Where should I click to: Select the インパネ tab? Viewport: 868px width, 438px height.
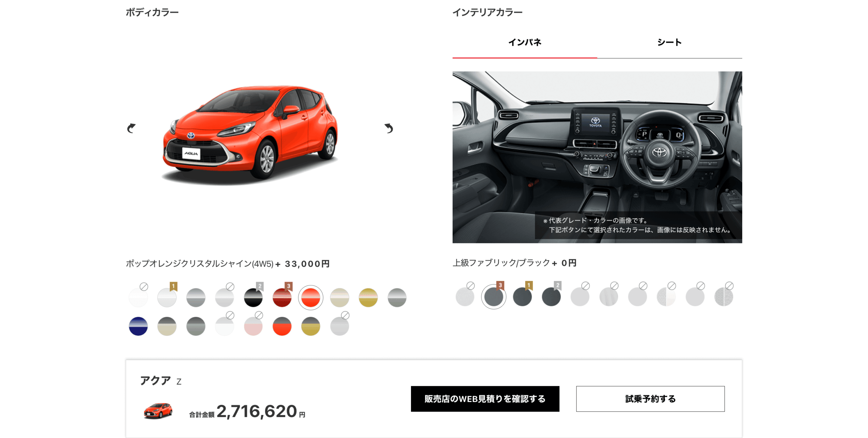tap(525, 42)
